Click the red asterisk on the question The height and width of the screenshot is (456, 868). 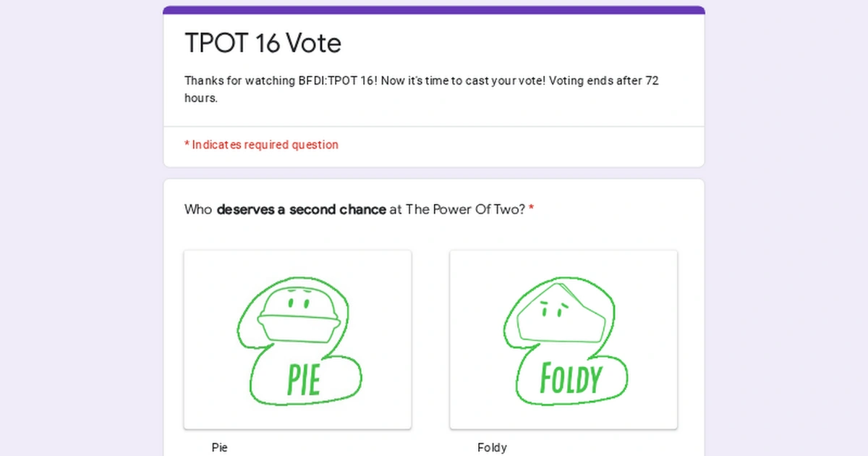pyautogui.click(x=532, y=208)
